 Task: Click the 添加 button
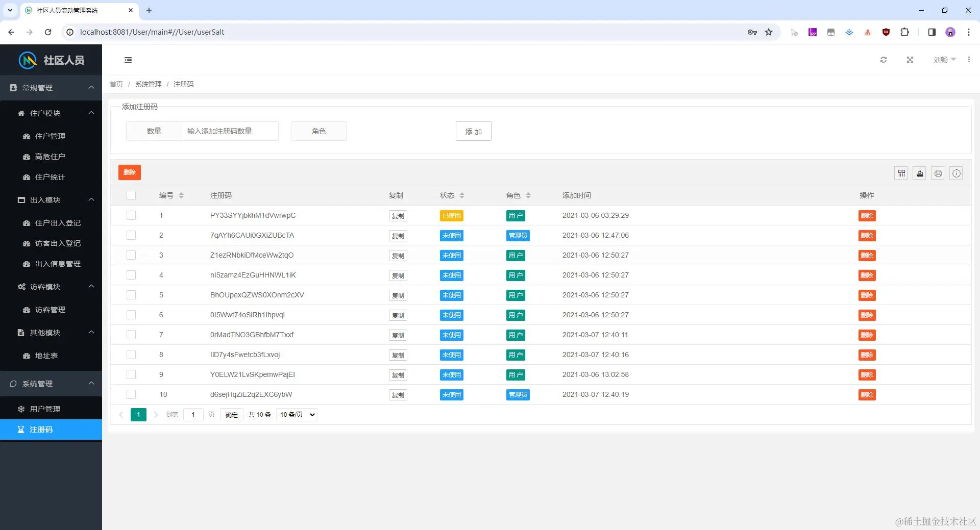coord(473,131)
